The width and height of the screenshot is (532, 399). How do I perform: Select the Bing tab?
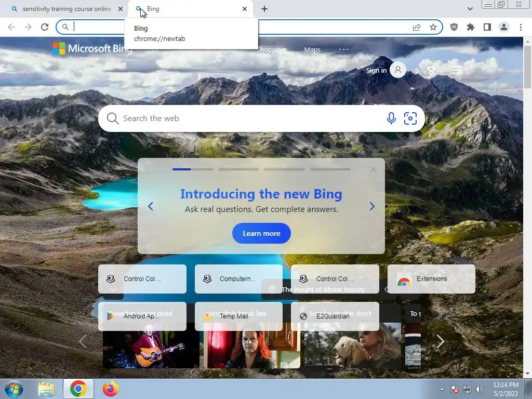pyautogui.click(x=190, y=9)
